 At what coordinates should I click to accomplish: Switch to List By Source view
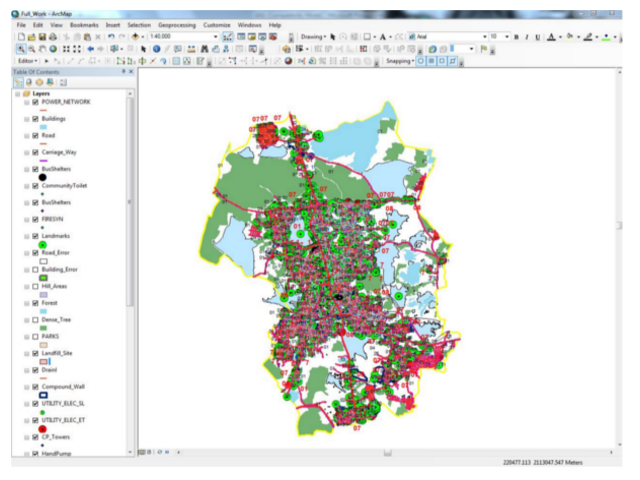pyautogui.click(x=29, y=82)
